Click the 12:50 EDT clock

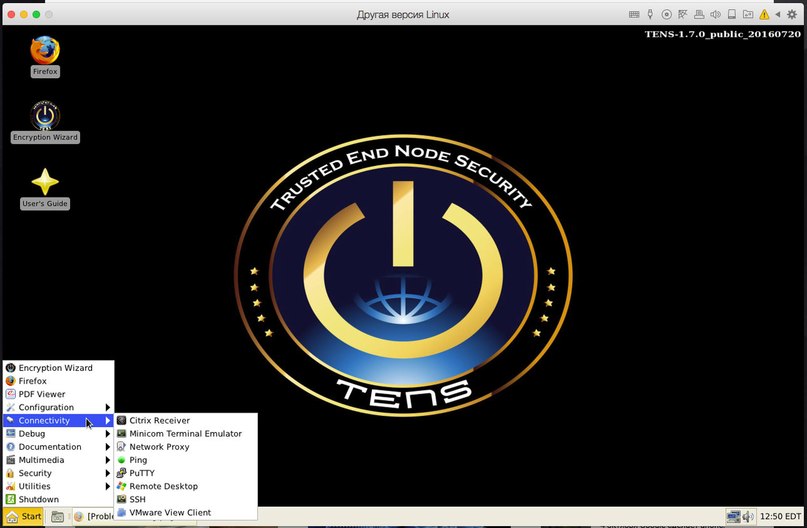pos(780,516)
